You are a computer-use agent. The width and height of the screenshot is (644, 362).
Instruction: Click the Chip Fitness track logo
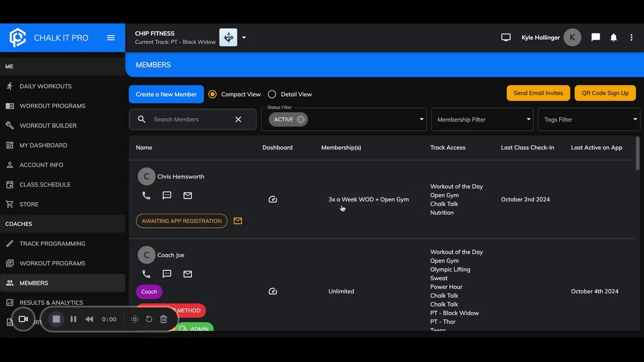coord(228,37)
